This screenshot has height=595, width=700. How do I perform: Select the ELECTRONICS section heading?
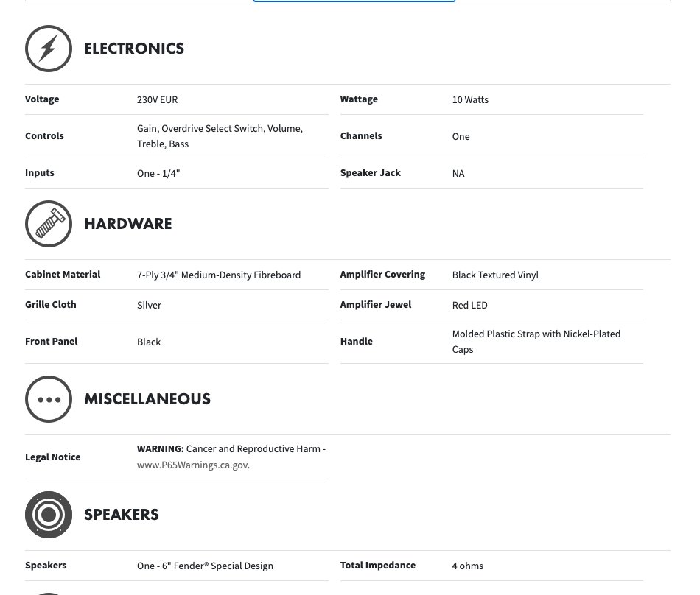(134, 49)
